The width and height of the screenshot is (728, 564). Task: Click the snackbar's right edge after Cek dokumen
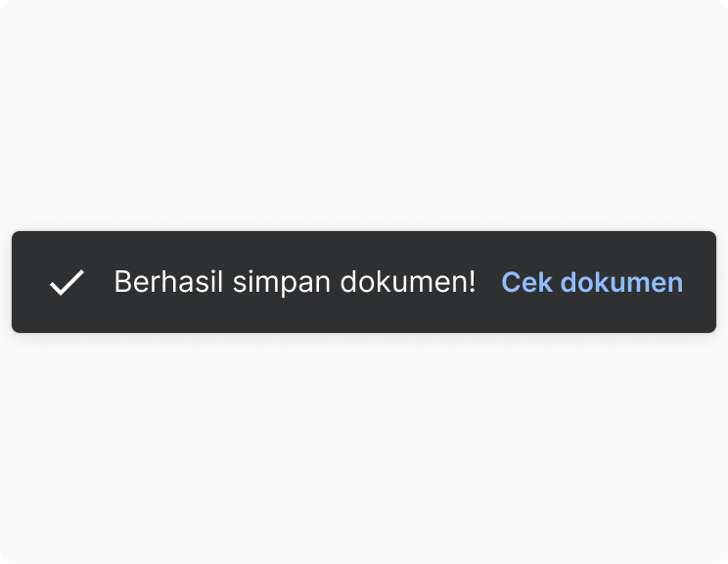point(701,282)
